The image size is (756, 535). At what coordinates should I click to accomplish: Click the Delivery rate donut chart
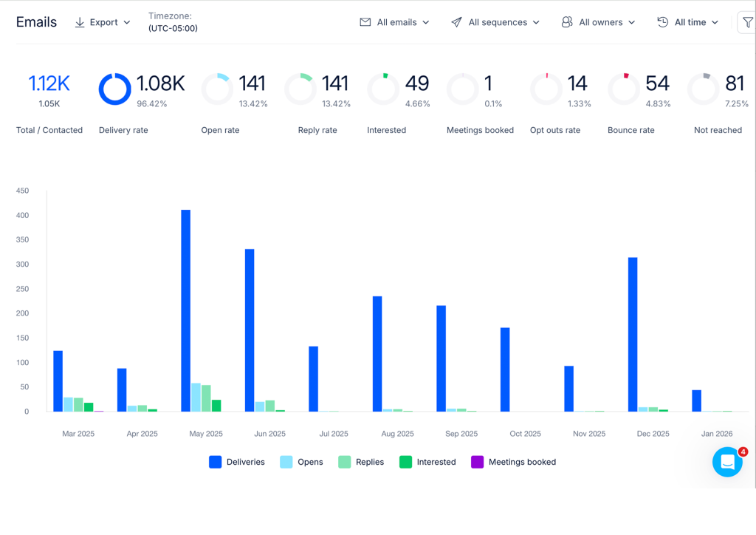pos(114,89)
